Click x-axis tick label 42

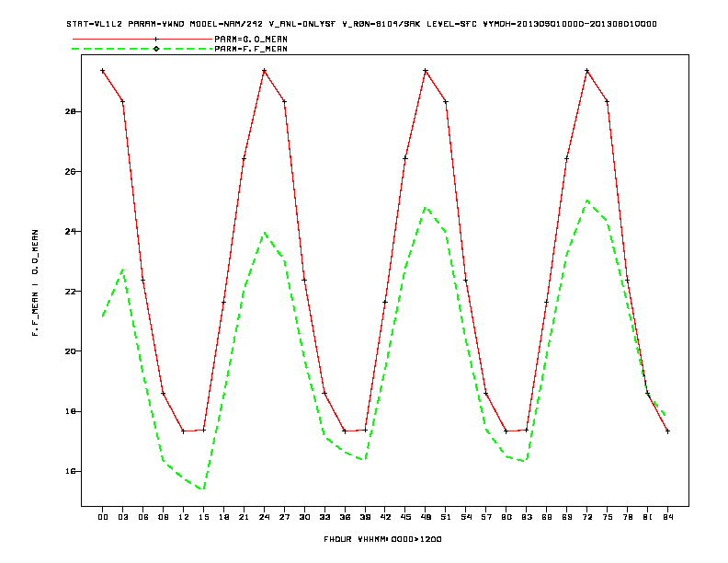(385, 517)
